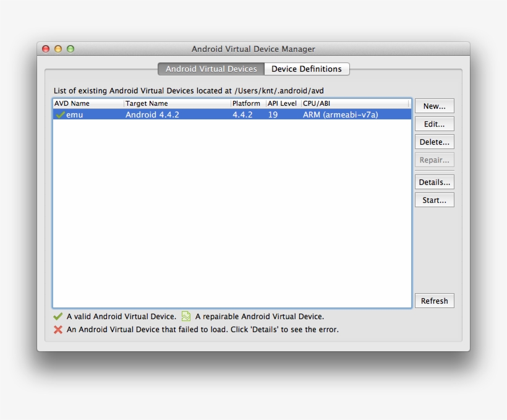507x420 pixels.
Task: Select the emu device row
Action: point(185,114)
